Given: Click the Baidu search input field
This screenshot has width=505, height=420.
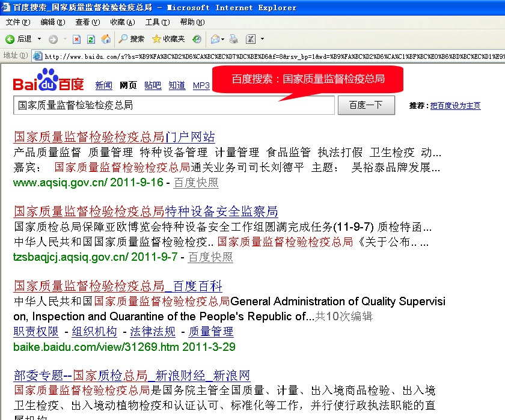Looking at the screenshot, I should (173, 105).
